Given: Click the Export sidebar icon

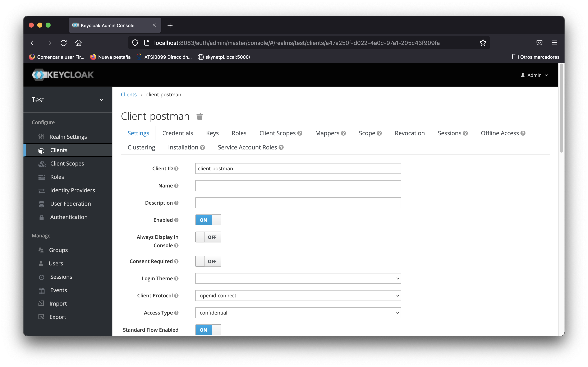Looking at the screenshot, I should point(41,317).
